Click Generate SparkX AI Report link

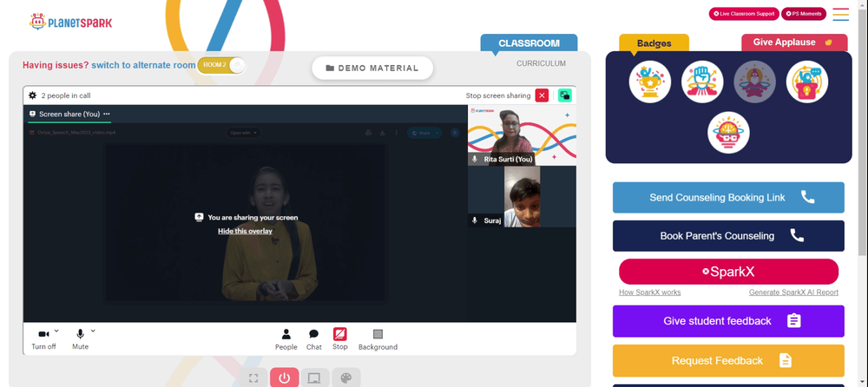793,292
